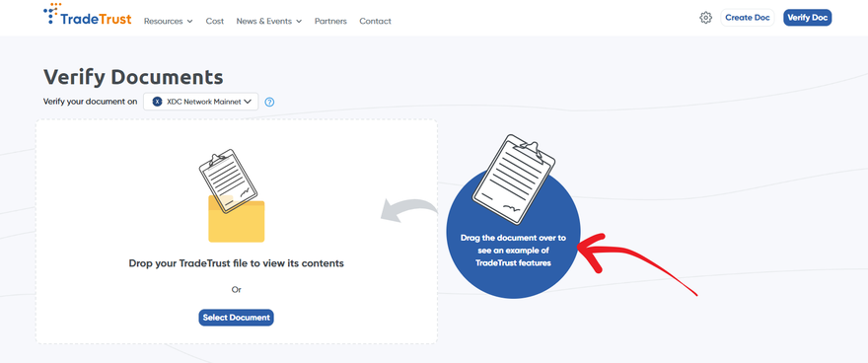Image resolution: width=868 pixels, height=363 pixels.
Task: Click the clipboard over folder illustration
Action: pos(232,195)
